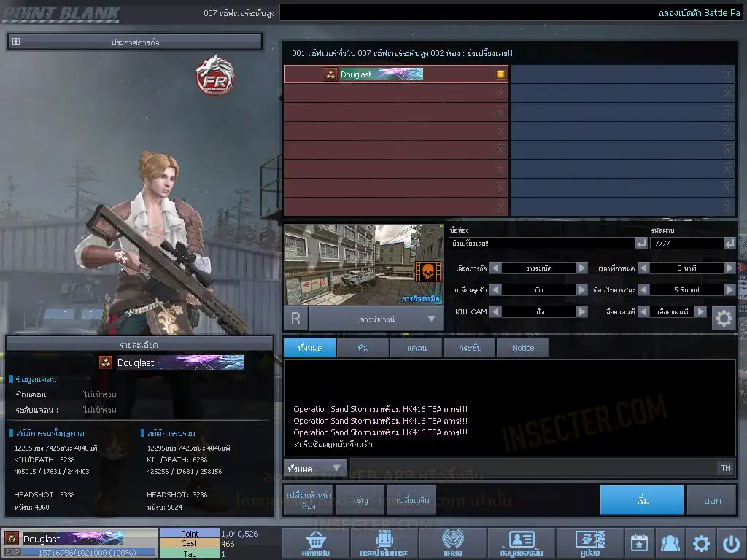This screenshot has width=747, height=560.
Task: Open room advanced settings gear
Action: tap(723, 319)
